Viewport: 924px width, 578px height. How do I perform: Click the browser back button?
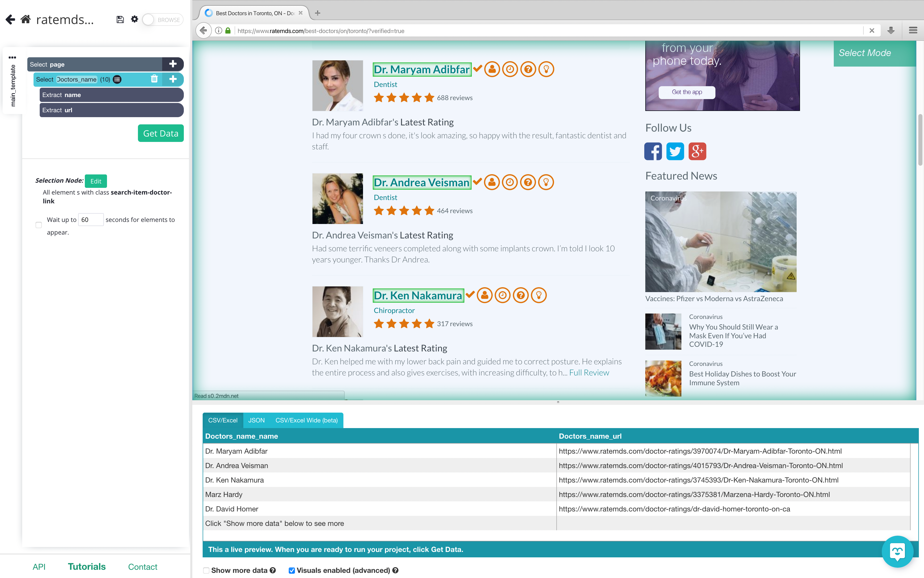[x=203, y=31]
